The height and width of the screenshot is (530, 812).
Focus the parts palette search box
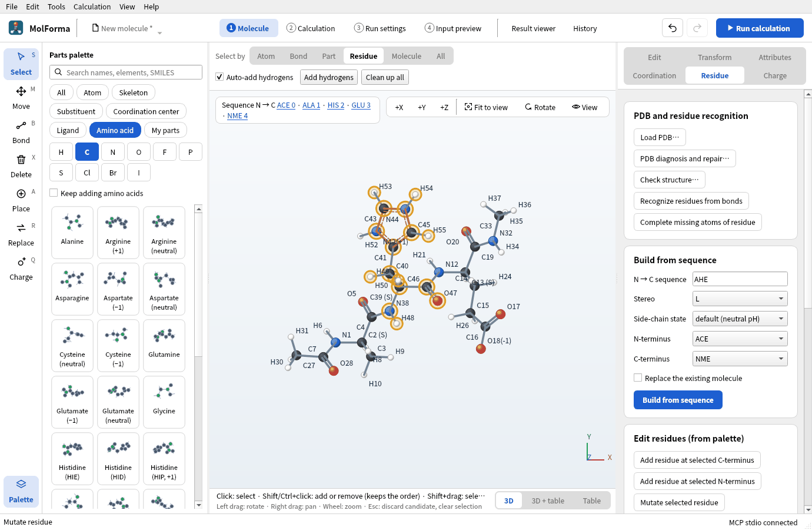point(126,72)
